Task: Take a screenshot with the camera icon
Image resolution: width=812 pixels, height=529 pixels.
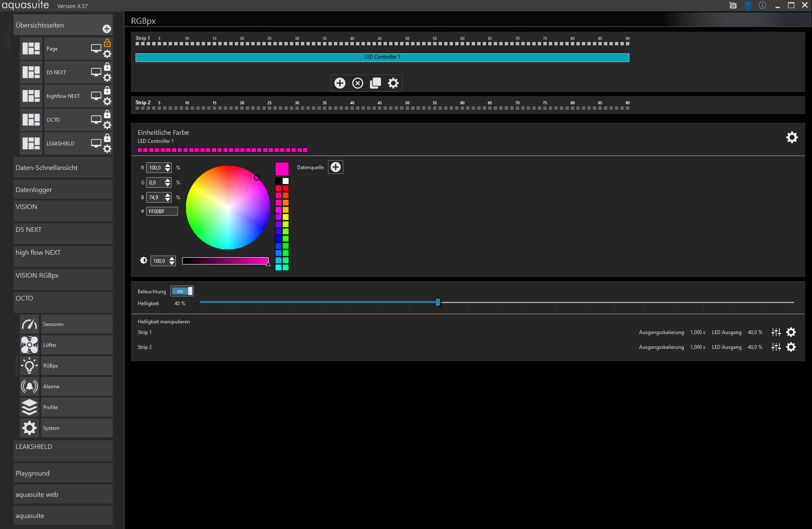Action: pyautogui.click(x=733, y=6)
